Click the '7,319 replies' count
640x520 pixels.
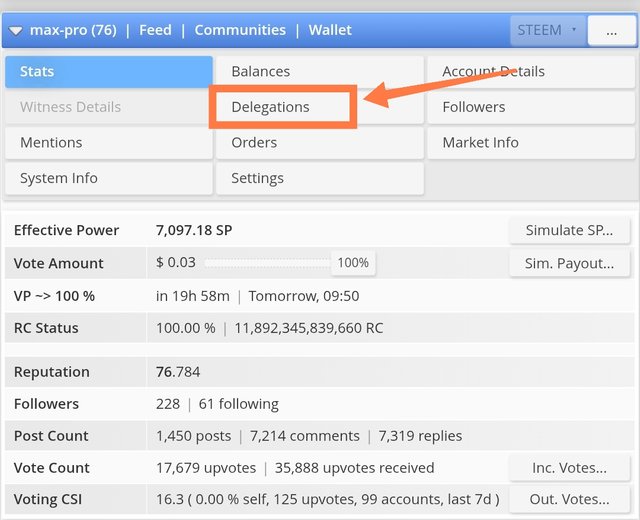420,436
